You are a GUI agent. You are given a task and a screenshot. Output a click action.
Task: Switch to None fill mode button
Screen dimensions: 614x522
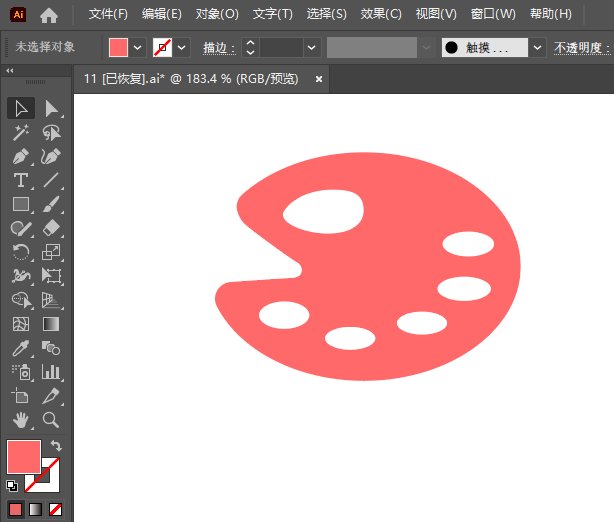(x=56, y=509)
